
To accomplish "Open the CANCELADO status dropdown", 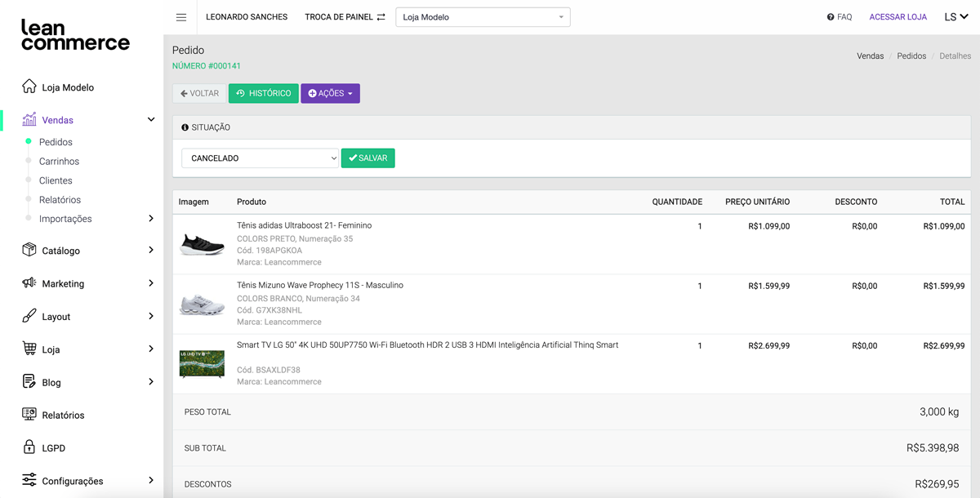I will pos(260,158).
